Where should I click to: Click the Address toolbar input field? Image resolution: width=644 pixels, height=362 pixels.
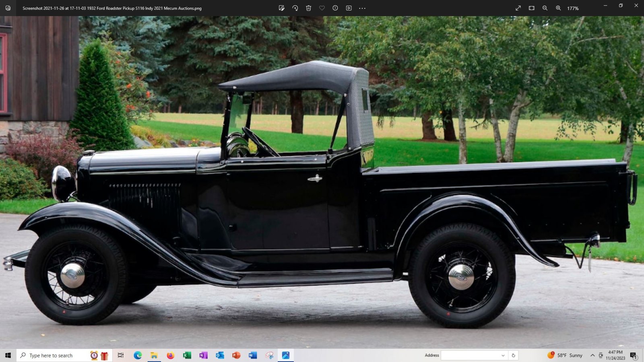point(470,355)
